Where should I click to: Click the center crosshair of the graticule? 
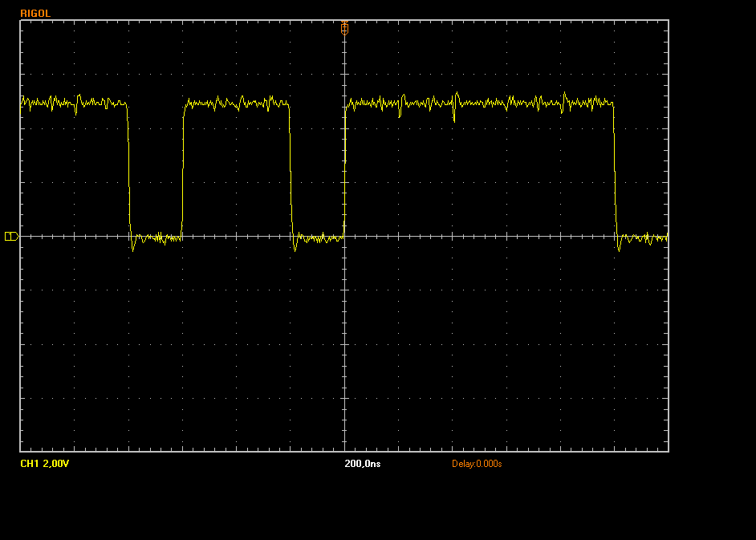tap(344, 236)
